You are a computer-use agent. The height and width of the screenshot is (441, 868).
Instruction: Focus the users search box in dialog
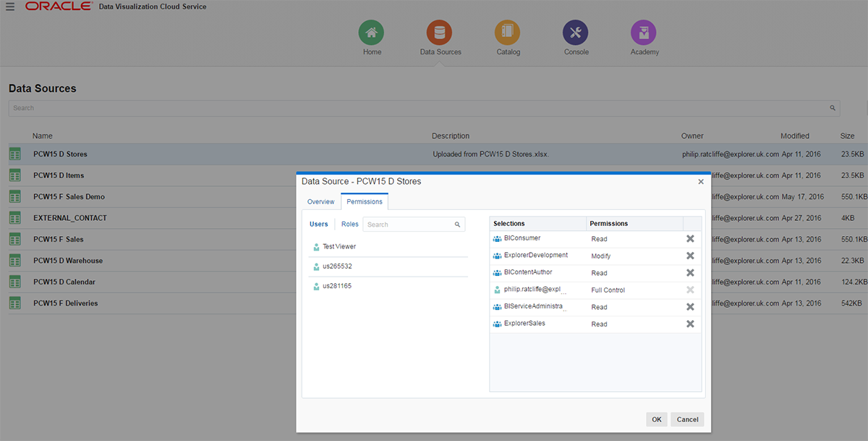pyautogui.click(x=414, y=224)
